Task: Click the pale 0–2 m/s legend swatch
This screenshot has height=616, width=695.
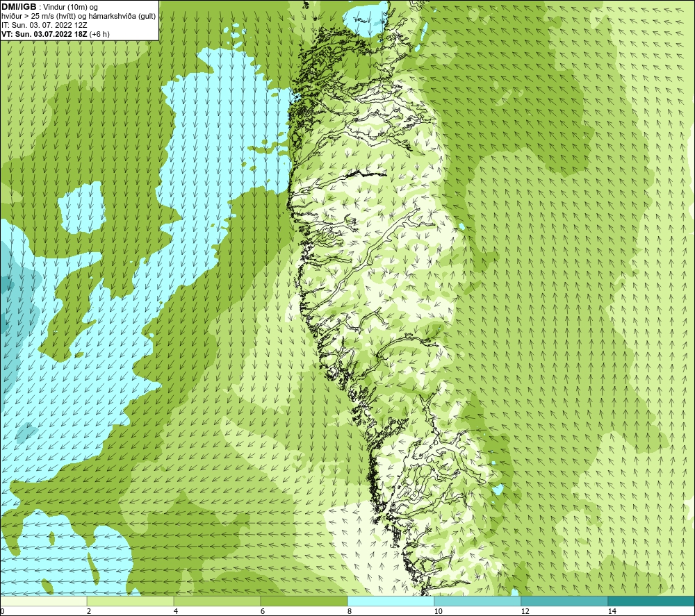Action: coord(43,601)
